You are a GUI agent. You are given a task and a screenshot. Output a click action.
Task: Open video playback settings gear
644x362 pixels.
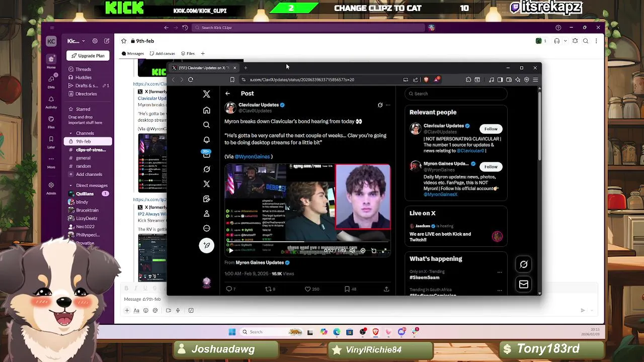tap(363, 250)
